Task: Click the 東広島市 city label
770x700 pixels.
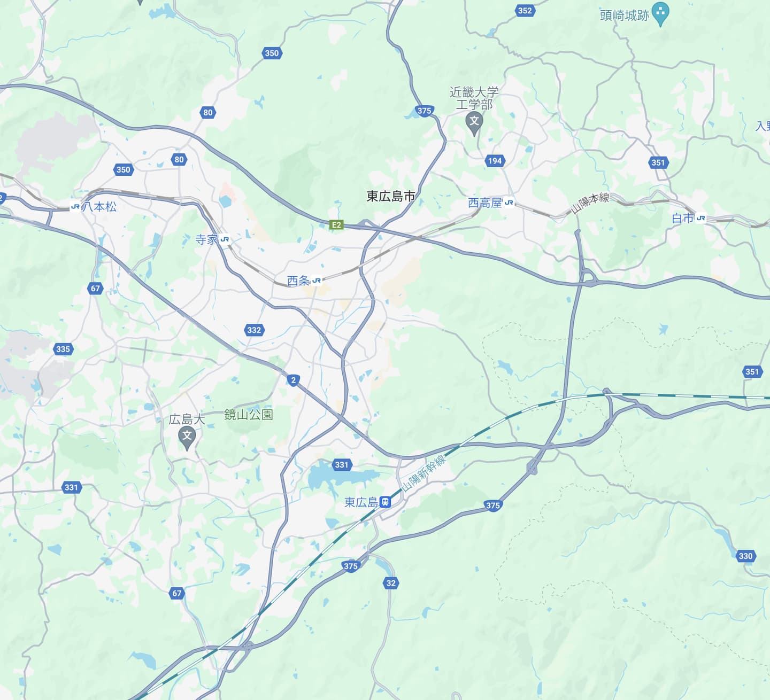Action: [x=391, y=196]
